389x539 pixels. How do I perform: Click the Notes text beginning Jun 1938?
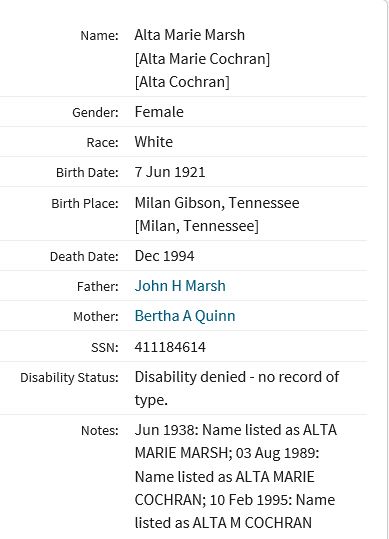(235, 476)
